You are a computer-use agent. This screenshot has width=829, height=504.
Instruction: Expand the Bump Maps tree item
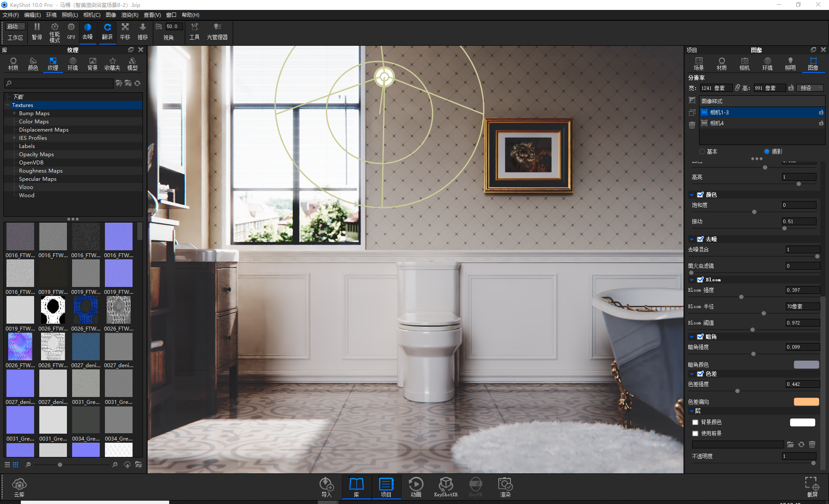point(14,113)
